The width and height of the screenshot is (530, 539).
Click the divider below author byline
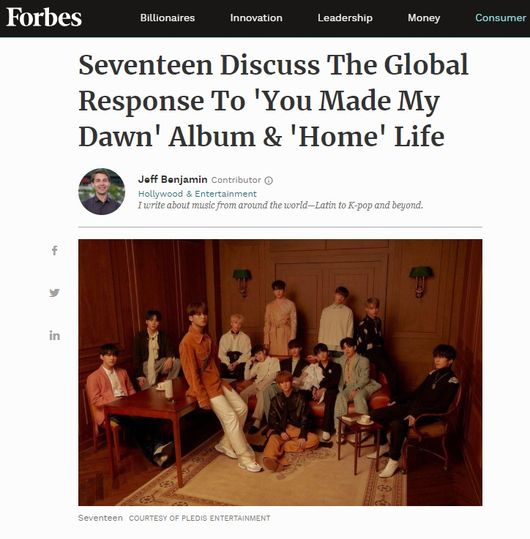tap(280, 227)
